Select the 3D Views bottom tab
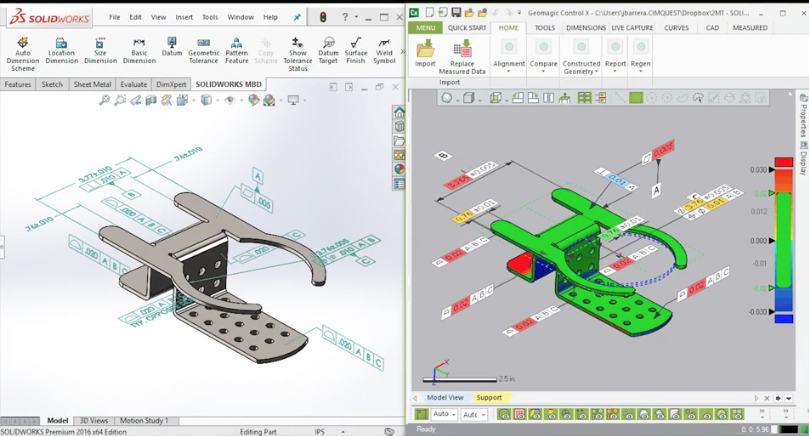This screenshot has height=436, width=809. 94,421
